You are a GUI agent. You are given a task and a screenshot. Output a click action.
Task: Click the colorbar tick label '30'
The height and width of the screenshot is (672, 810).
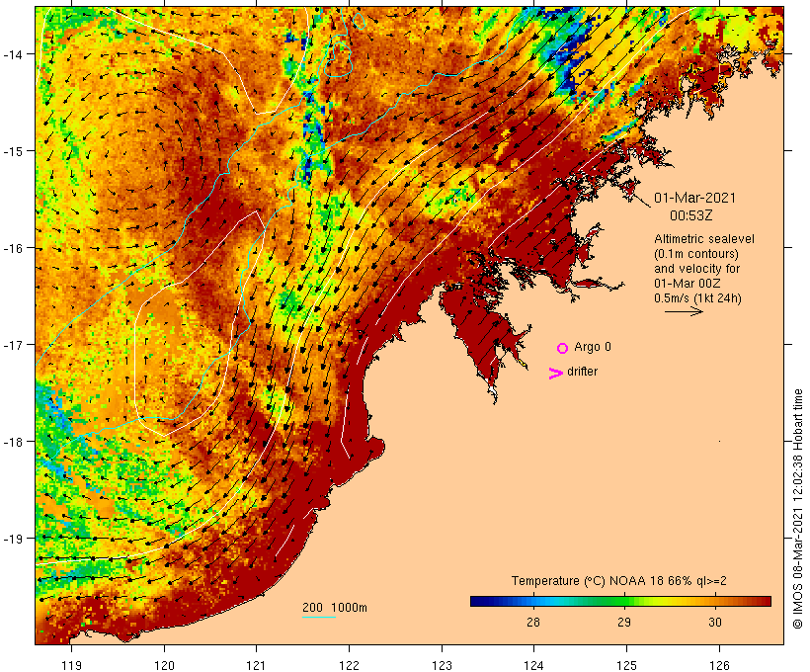pyautogui.click(x=715, y=623)
